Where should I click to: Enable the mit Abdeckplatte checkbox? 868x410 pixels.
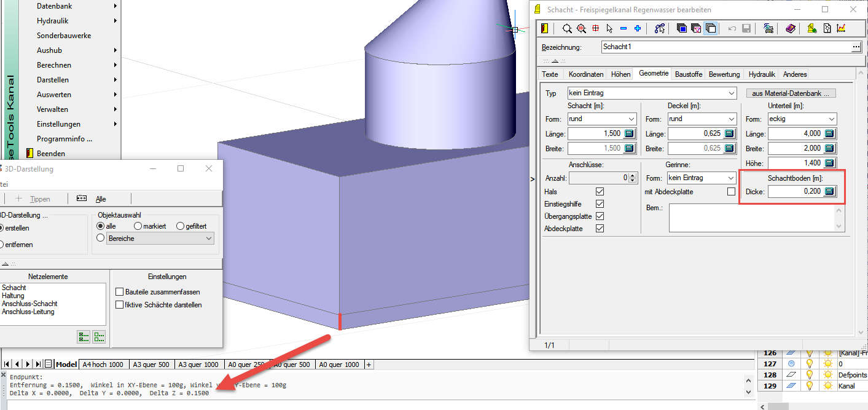(x=731, y=192)
